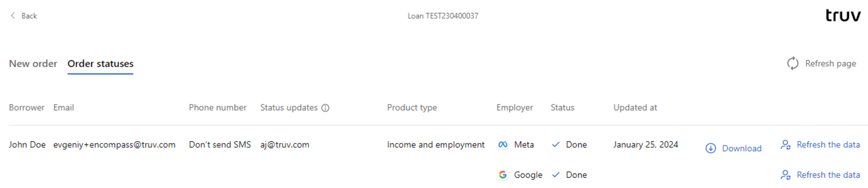
Task: Download the Meta employment report
Action: (742, 149)
